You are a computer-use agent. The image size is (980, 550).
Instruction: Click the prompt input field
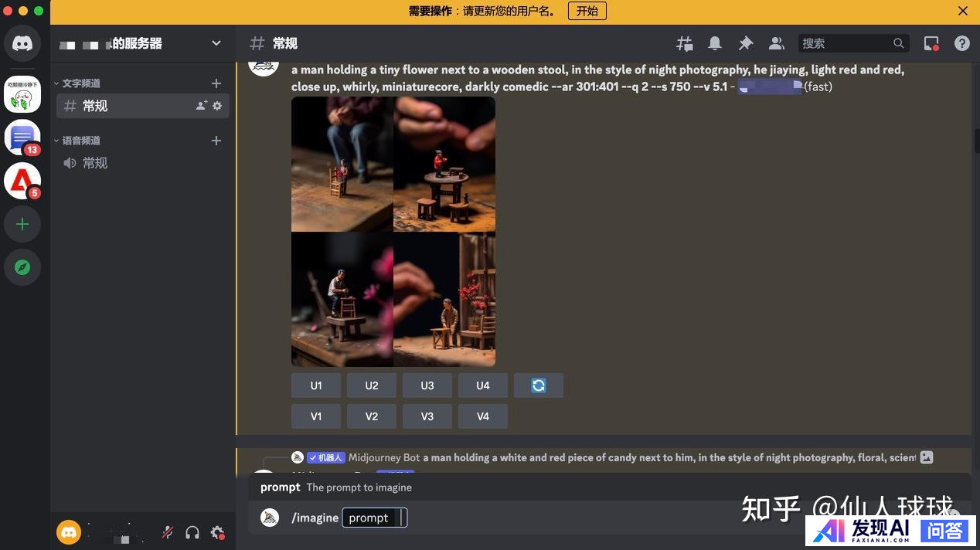374,518
